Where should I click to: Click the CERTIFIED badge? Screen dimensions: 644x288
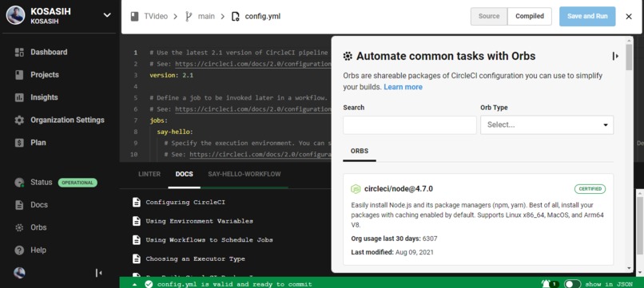pyautogui.click(x=590, y=189)
